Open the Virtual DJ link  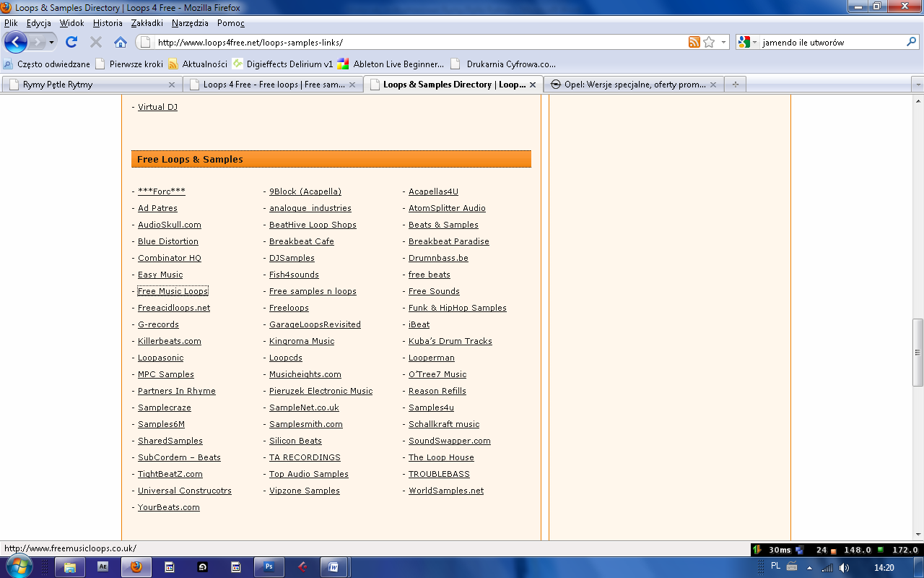pos(157,107)
